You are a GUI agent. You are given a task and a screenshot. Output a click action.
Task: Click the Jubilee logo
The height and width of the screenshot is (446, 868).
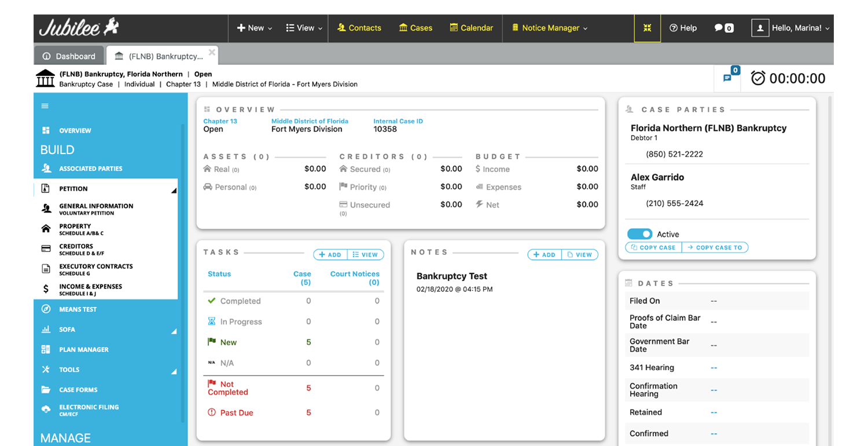[79, 28]
